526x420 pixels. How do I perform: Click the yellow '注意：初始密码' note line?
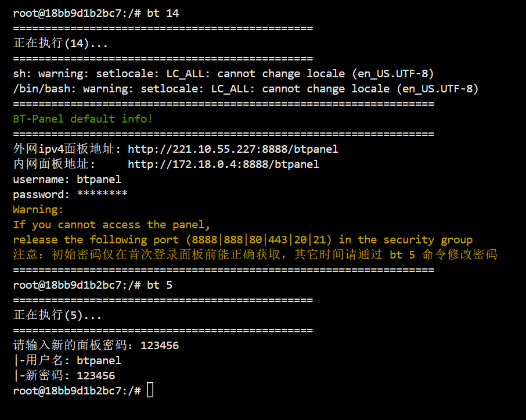255,255
